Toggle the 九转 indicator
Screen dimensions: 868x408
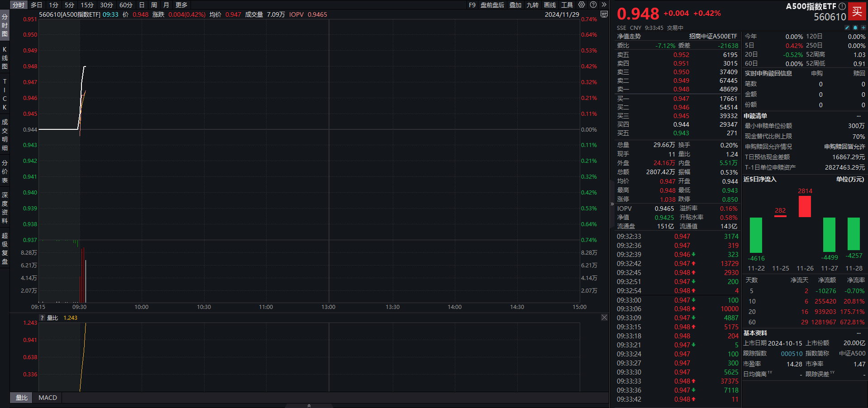click(x=532, y=5)
